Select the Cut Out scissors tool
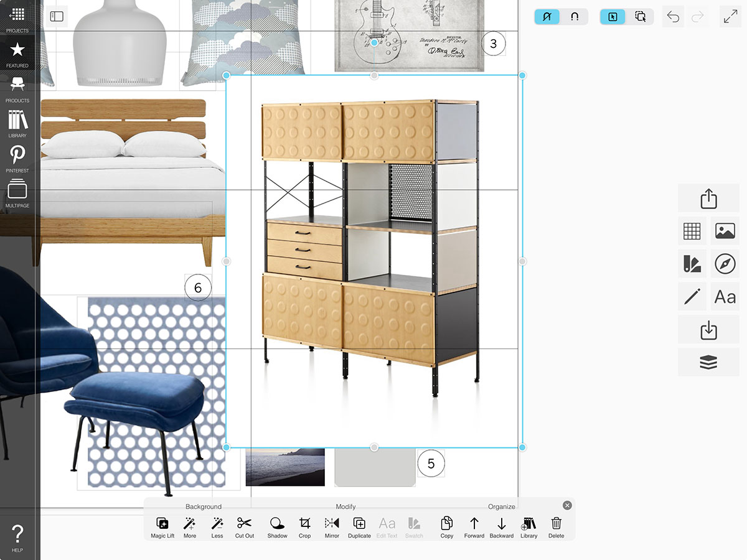This screenshot has height=560, width=747. coord(244,526)
